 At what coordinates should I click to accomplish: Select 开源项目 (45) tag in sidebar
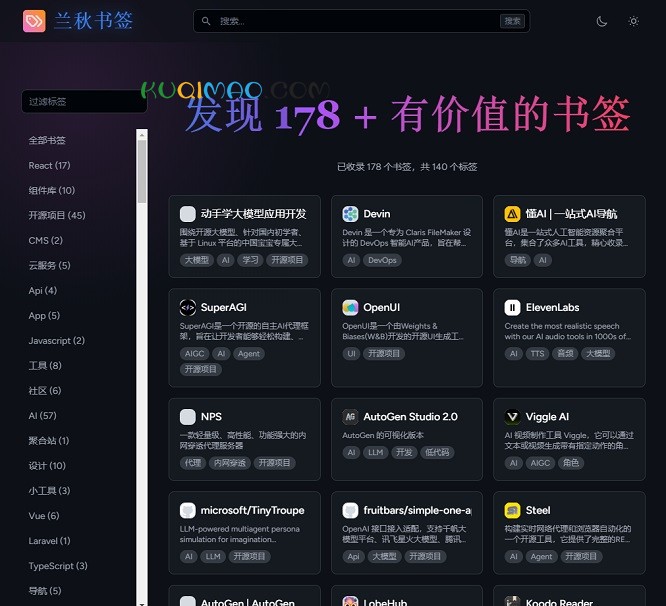[57, 215]
